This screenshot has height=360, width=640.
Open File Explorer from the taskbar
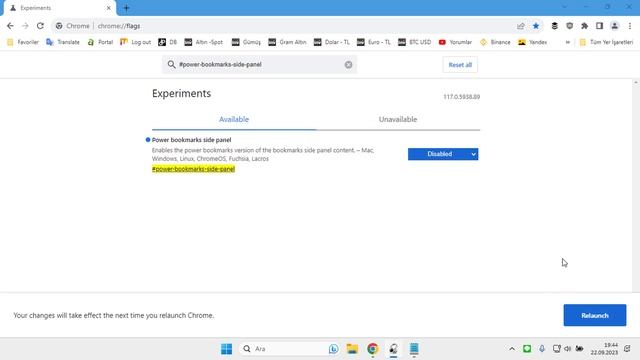(352, 349)
